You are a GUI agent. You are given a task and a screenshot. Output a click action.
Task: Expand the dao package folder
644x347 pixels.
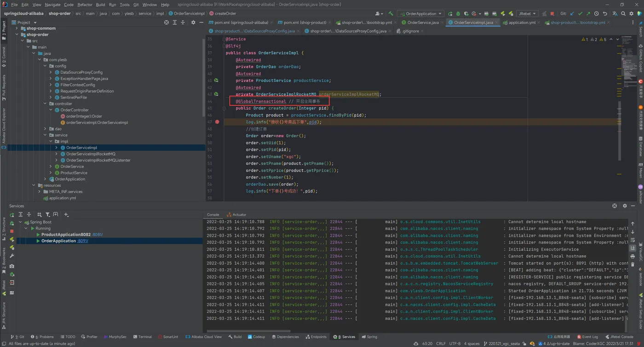click(45, 129)
